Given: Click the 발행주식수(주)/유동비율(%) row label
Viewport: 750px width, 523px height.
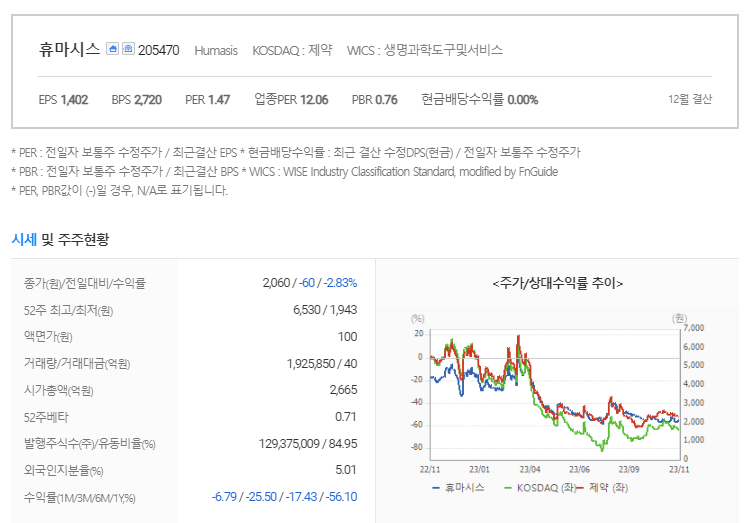Looking at the screenshot, I should (89, 444).
